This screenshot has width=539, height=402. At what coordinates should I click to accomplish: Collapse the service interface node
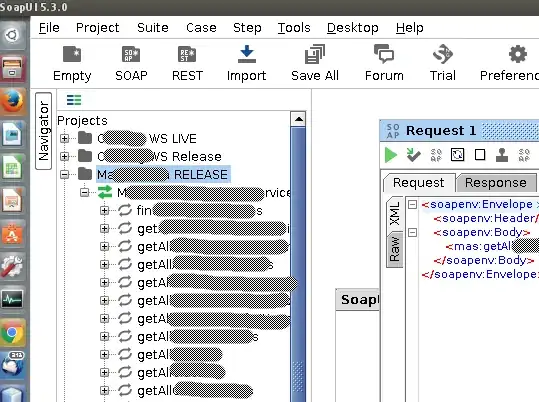coord(85,193)
